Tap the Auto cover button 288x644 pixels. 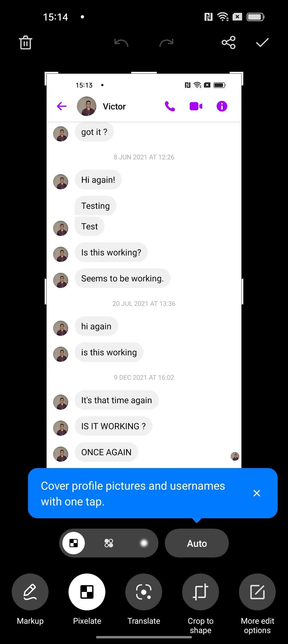coord(197,543)
